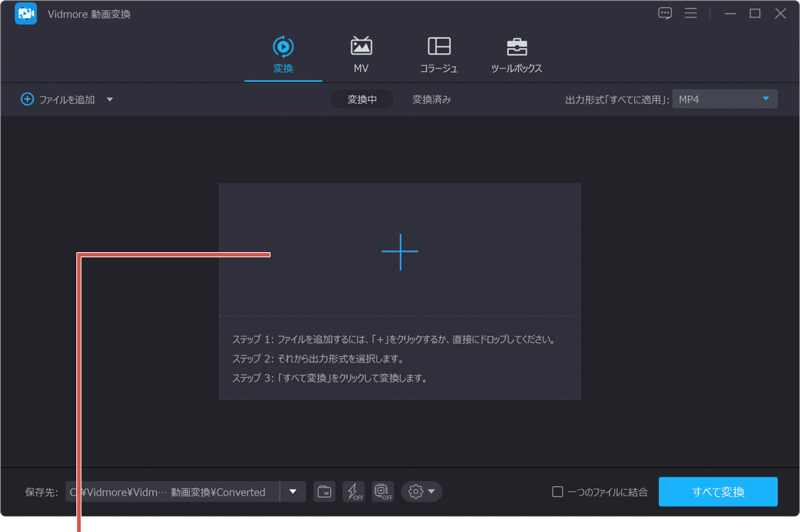Click the すべて変換 convert button

click(x=717, y=491)
